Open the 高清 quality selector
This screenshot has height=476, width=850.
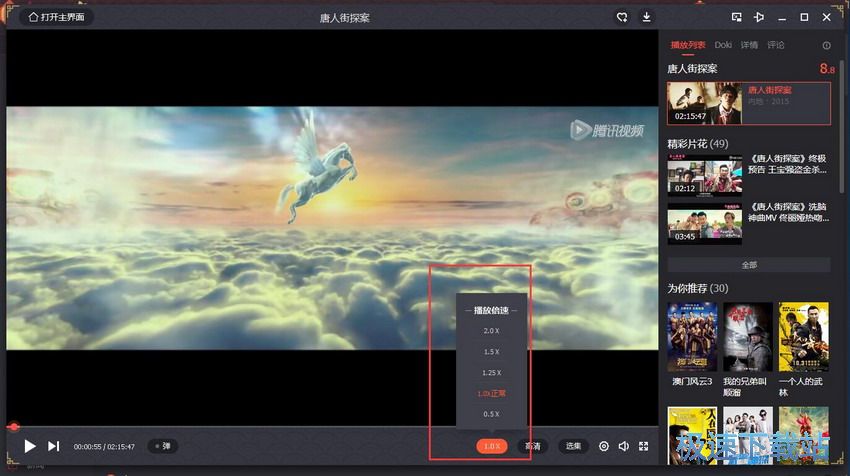click(x=532, y=446)
